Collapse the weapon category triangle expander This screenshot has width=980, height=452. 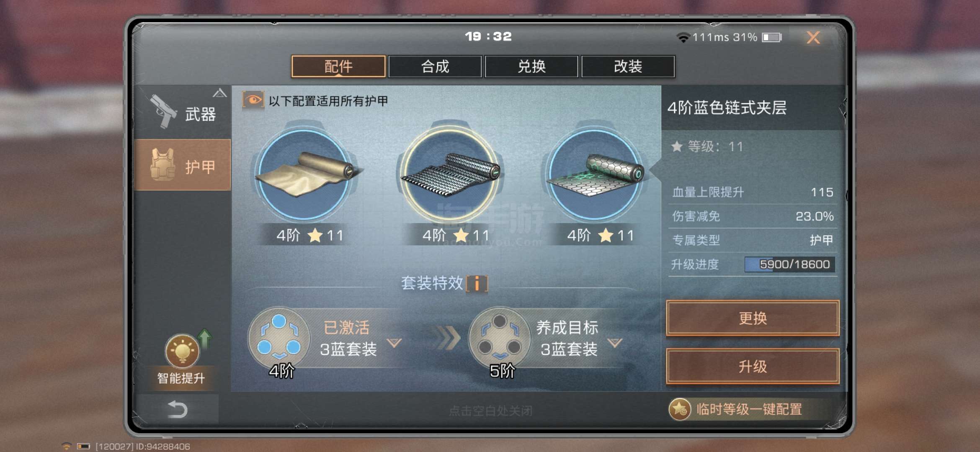220,93
